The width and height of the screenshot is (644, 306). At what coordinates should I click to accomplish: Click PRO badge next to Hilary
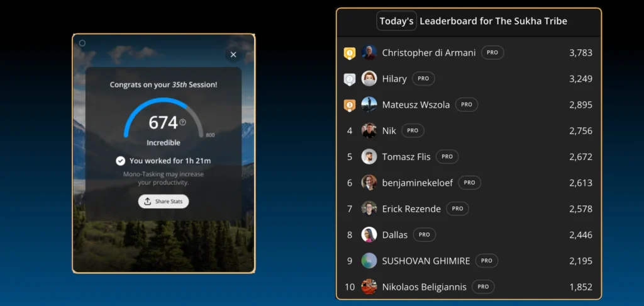tap(423, 79)
